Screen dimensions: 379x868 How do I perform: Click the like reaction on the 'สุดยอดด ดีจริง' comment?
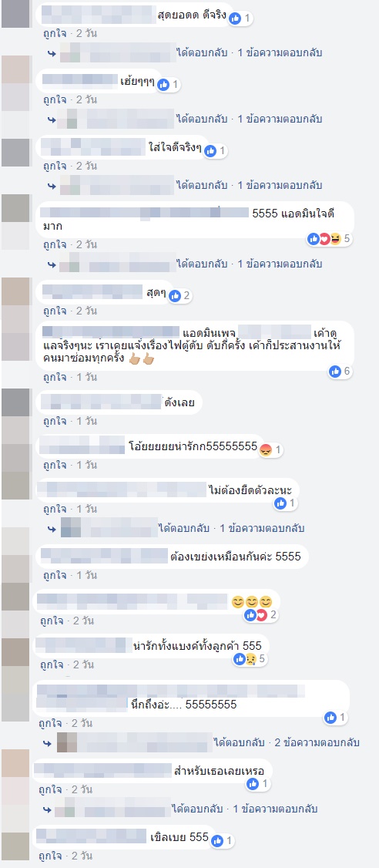pos(235,19)
